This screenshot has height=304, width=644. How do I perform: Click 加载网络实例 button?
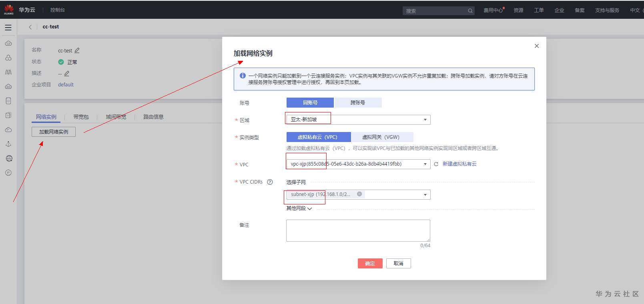point(54,132)
